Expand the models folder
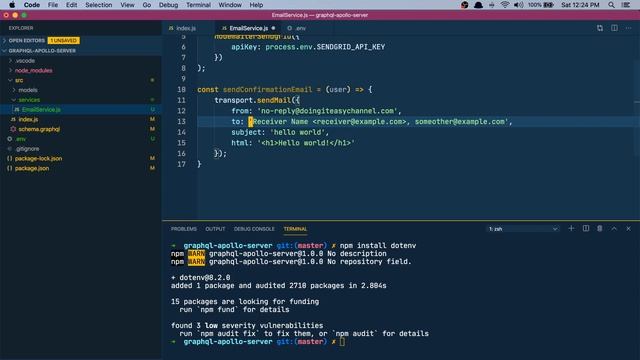The width and height of the screenshot is (640, 360). point(28,90)
